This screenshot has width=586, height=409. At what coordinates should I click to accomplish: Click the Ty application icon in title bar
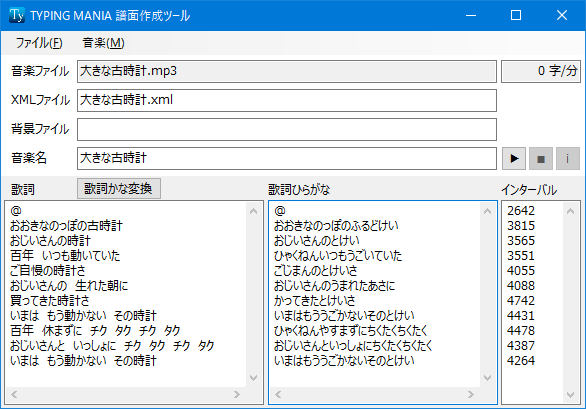[17, 15]
